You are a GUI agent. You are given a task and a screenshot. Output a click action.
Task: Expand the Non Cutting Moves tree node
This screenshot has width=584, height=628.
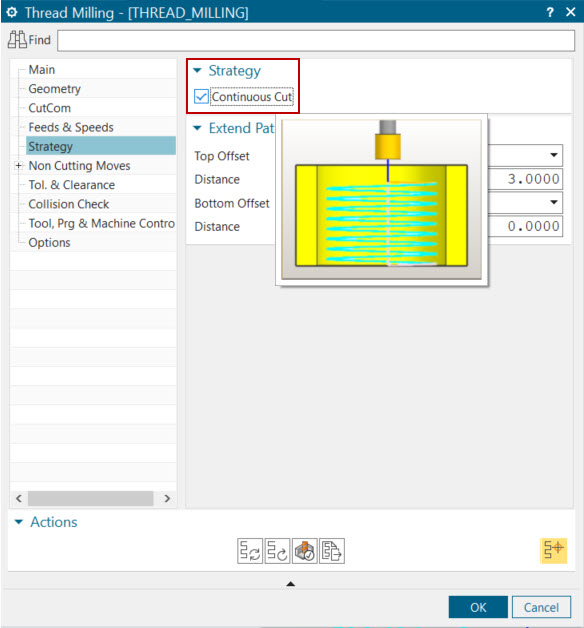(x=18, y=165)
